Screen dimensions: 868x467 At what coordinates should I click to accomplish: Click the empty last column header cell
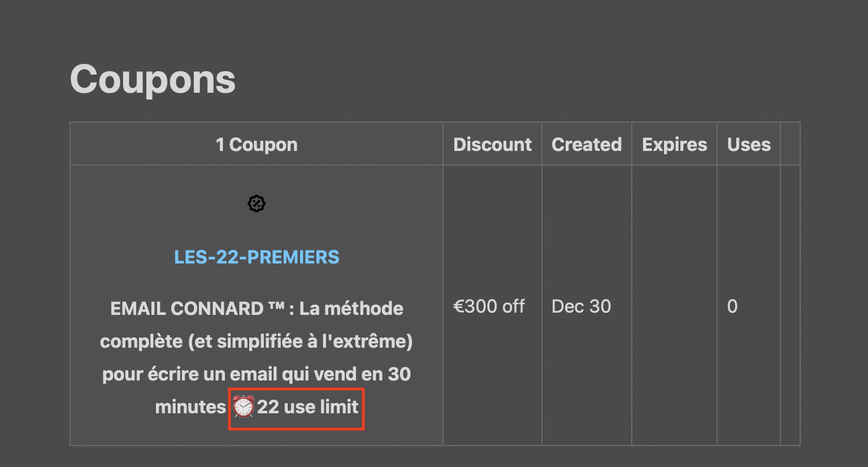tap(790, 144)
